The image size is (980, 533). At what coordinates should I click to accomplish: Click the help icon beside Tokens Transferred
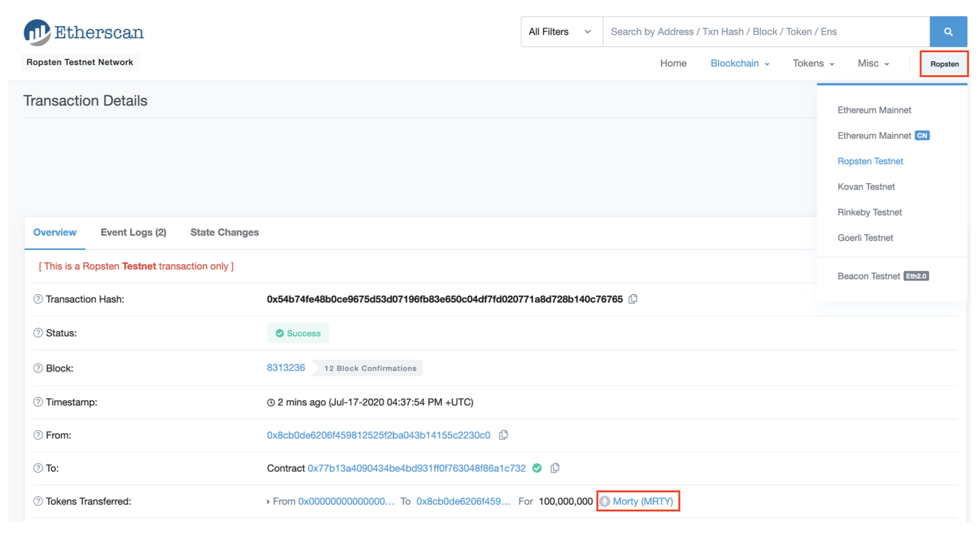coord(38,501)
